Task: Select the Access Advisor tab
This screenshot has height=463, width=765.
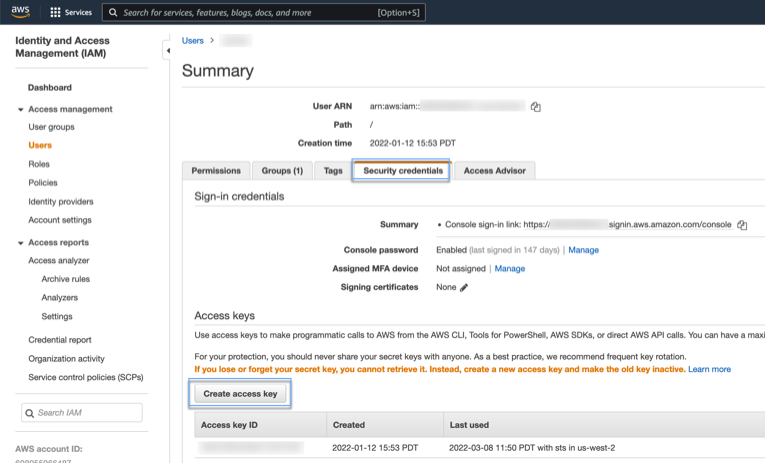Action: 494,171
